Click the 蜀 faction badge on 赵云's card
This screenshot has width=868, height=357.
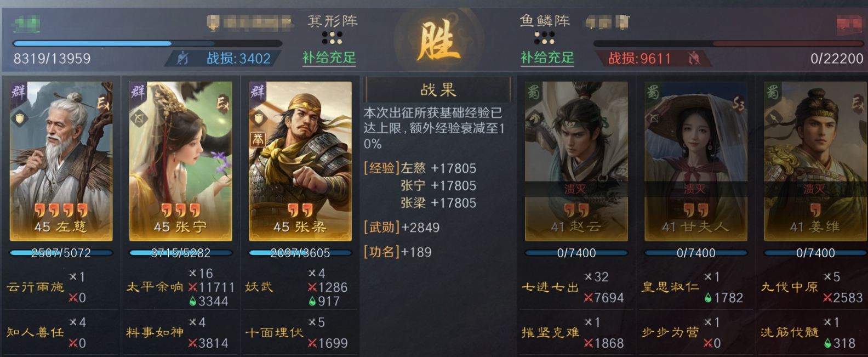point(534,92)
